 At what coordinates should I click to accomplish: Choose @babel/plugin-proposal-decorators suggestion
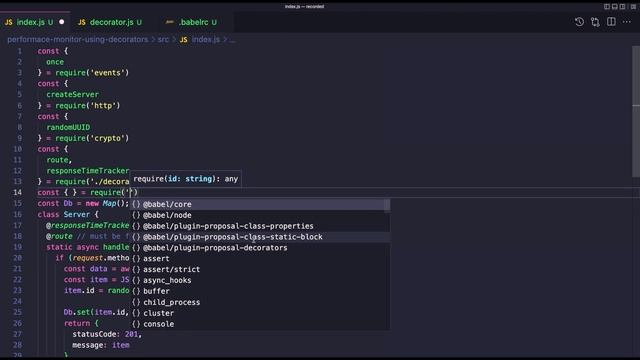point(260,248)
